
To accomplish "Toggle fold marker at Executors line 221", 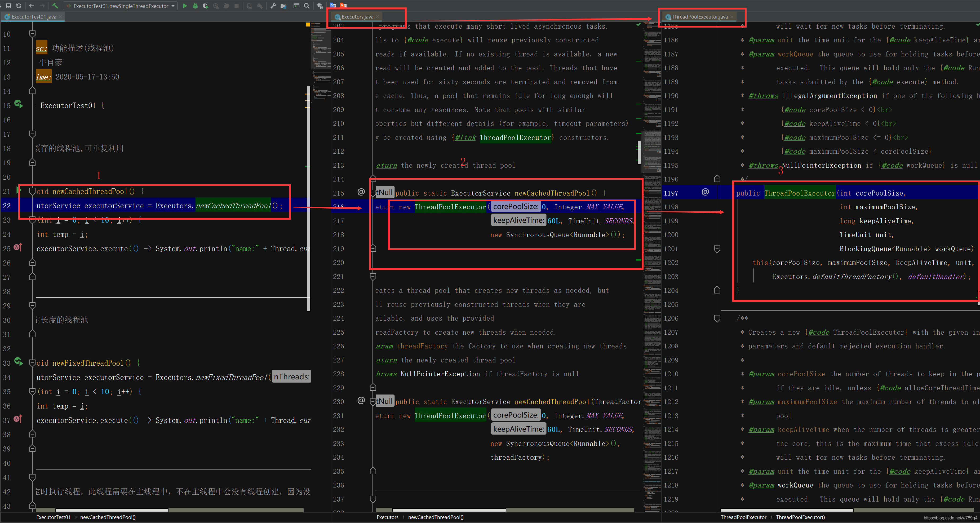I will [373, 277].
